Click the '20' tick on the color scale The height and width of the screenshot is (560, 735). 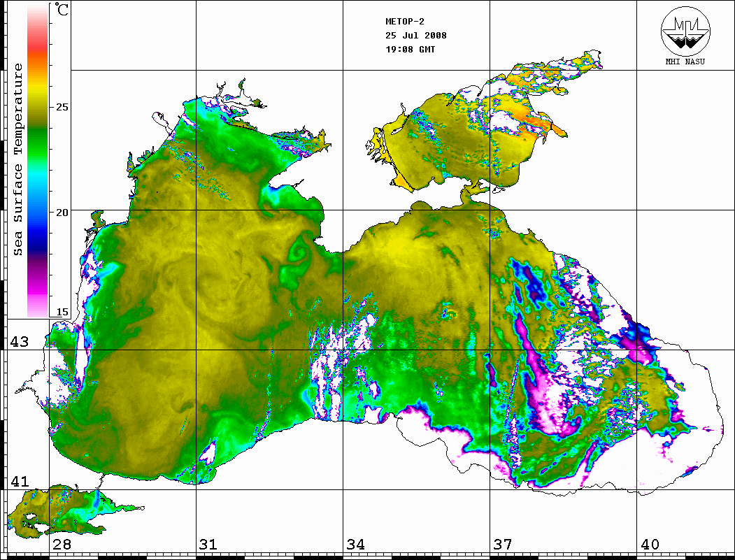(x=62, y=213)
